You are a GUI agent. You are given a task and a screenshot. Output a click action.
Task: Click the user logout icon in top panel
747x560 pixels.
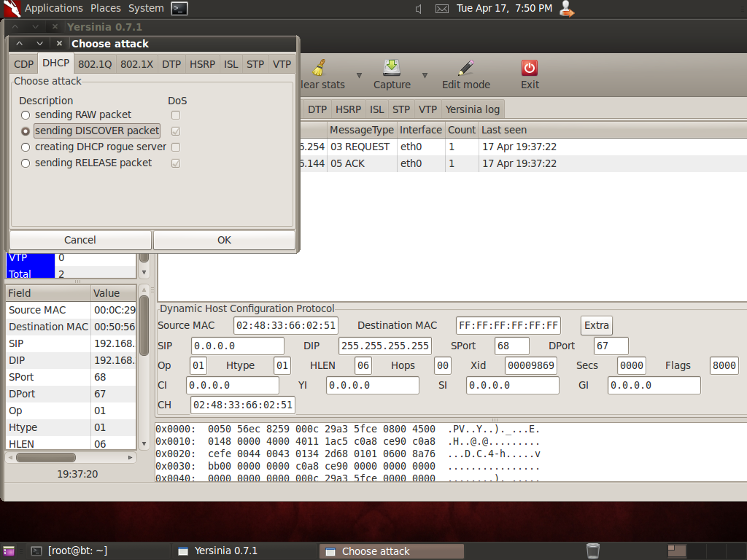pos(566,8)
